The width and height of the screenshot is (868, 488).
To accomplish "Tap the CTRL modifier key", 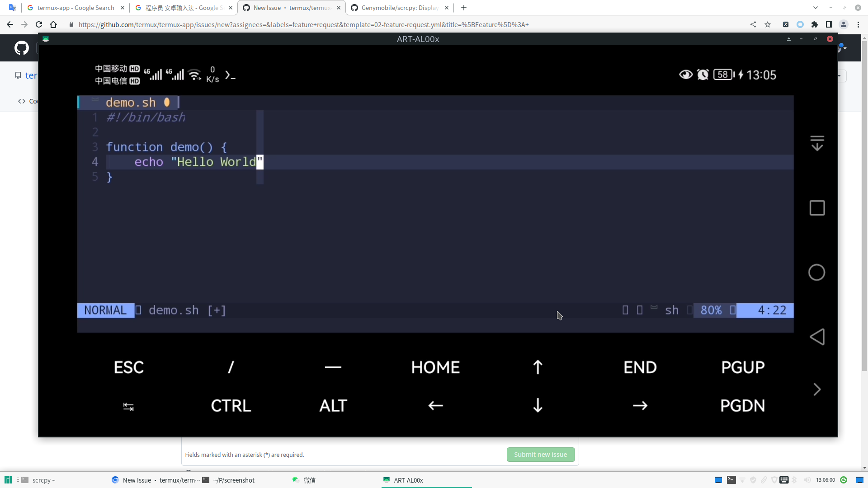I will pos(231,406).
